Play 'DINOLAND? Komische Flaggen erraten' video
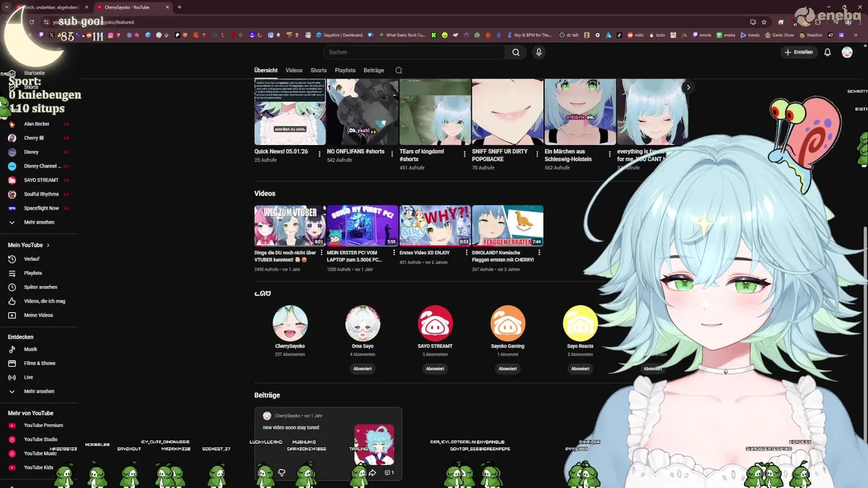Image resolution: width=868 pixels, height=488 pixels. tap(508, 226)
